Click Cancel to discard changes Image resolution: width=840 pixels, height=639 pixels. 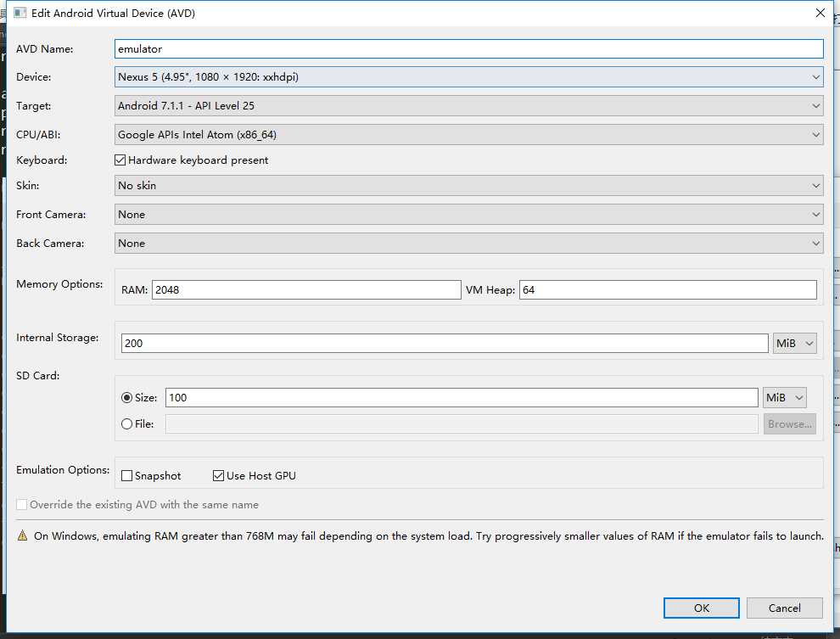[784, 608]
